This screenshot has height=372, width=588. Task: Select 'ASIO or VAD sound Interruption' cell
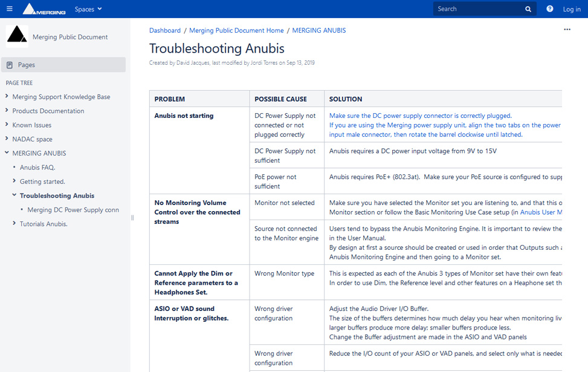click(x=199, y=336)
